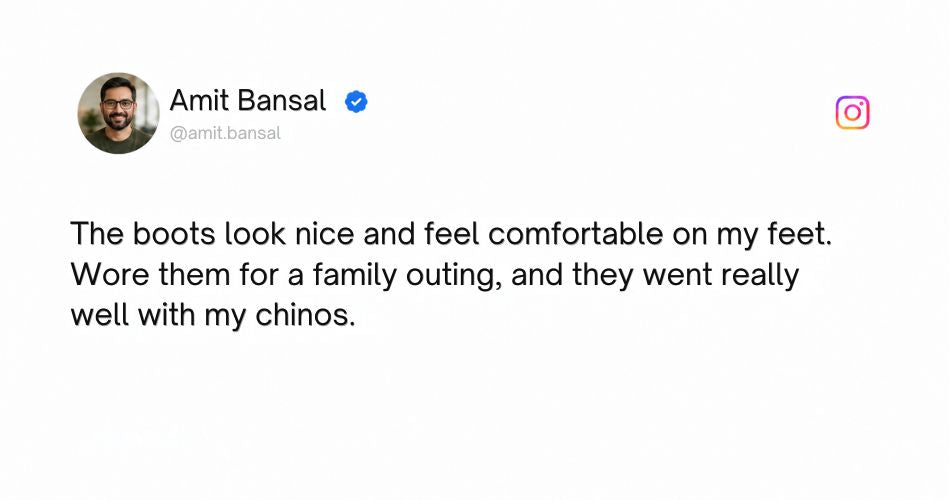This screenshot has width=950, height=500.
Task: Select the word "outing," in the post
Action: [x=454, y=276]
